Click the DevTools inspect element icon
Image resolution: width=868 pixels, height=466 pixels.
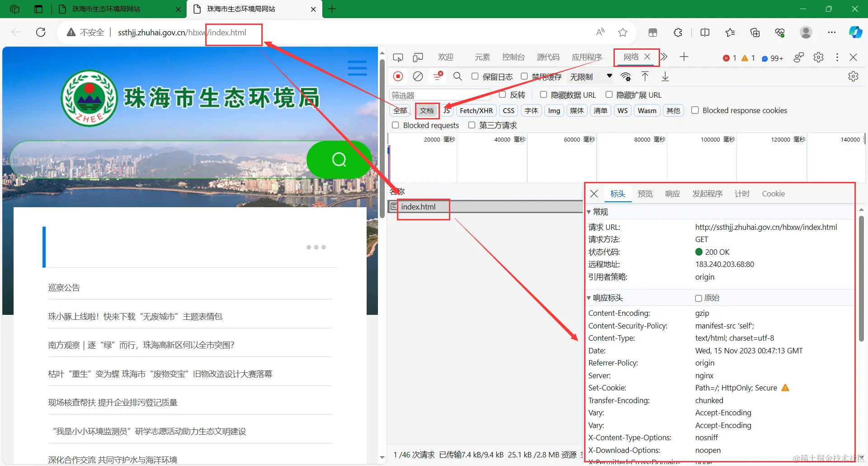coord(398,57)
